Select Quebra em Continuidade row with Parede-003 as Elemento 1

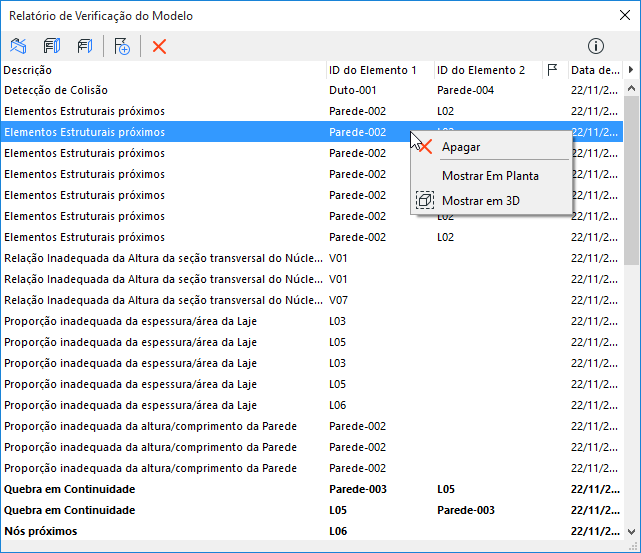coord(312,489)
